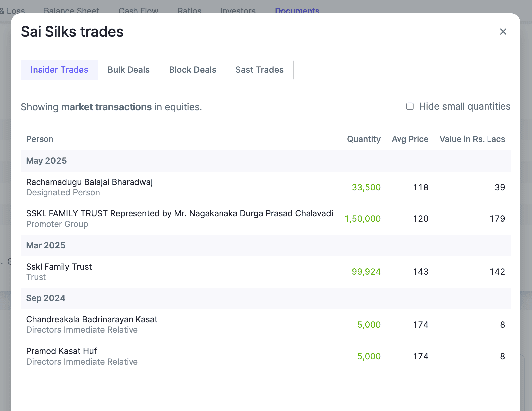Select the Mar 2025 group row
532x411 pixels.
tap(266, 245)
